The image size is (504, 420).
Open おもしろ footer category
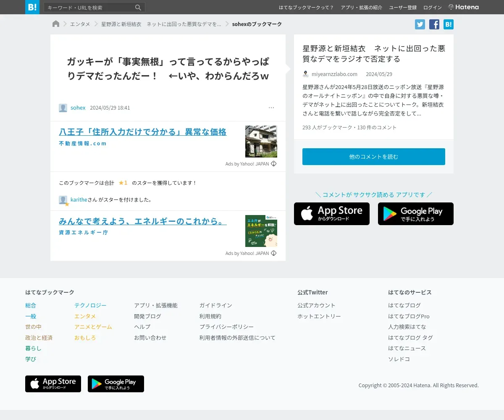(85, 338)
